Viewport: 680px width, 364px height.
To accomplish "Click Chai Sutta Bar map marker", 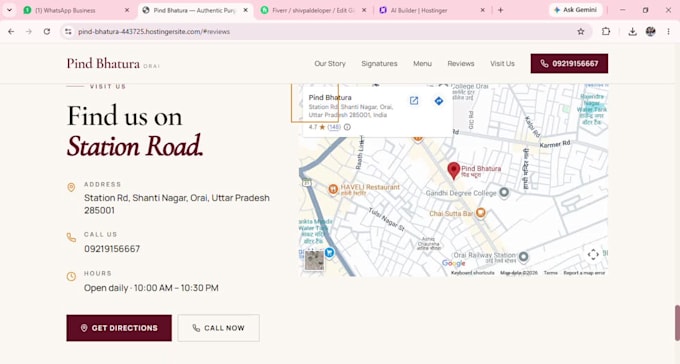I will coord(481,213).
